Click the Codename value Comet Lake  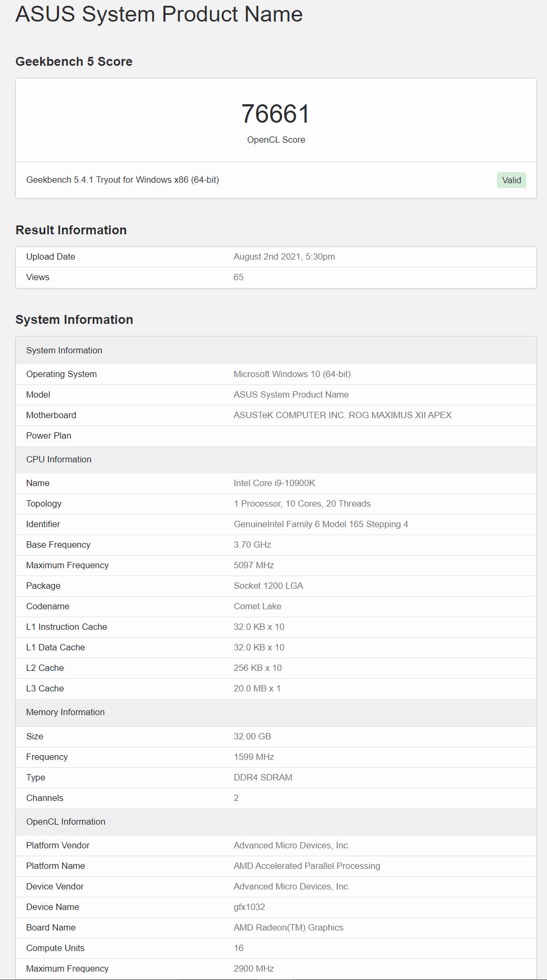point(257,606)
